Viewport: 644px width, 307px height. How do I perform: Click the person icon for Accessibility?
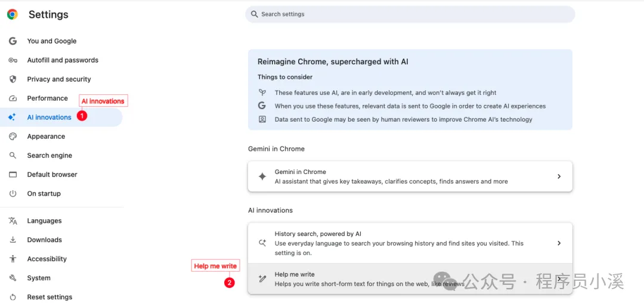point(13,259)
